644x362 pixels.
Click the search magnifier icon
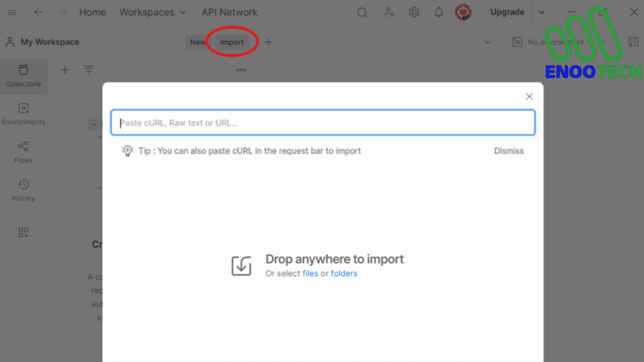click(x=362, y=13)
